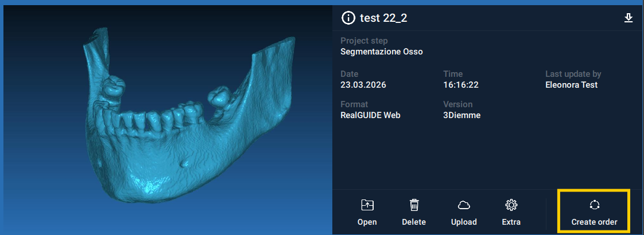Viewport: 644px width, 235px height.
Task: Click the date value 23.03.2026
Action: pyautogui.click(x=363, y=85)
